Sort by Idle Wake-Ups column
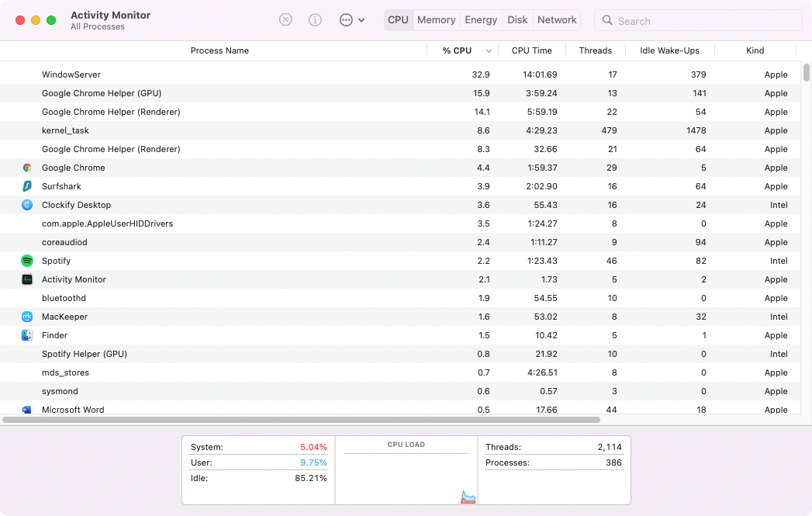The width and height of the screenshot is (812, 516). point(669,50)
